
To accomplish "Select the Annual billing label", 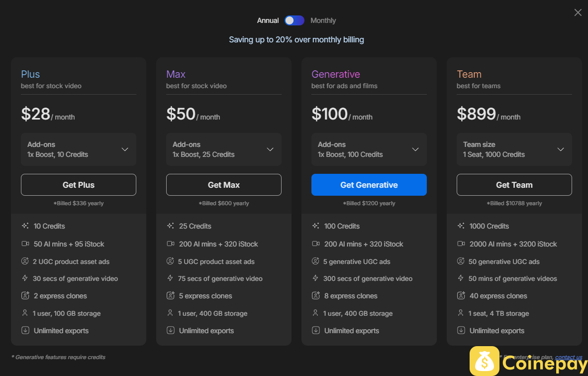I will [268, 20].
